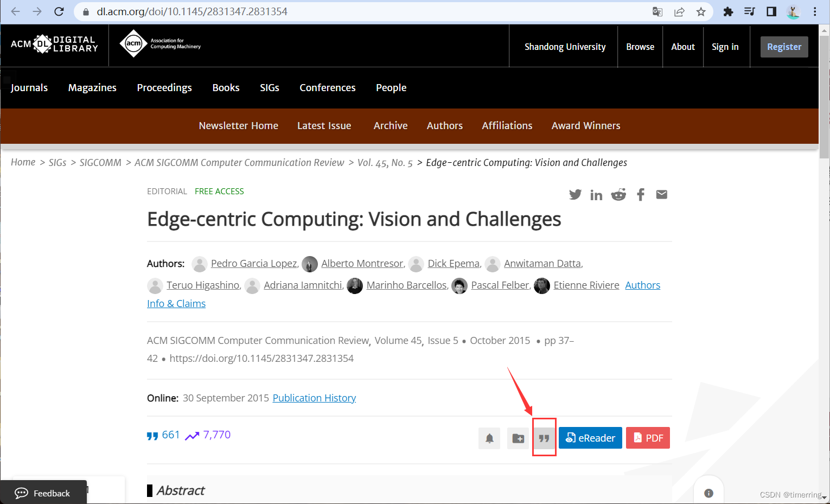The image size is (830, 504).
Task: Share article on Twitter icon
Action: pyautogui.click(x=575, y=195)
